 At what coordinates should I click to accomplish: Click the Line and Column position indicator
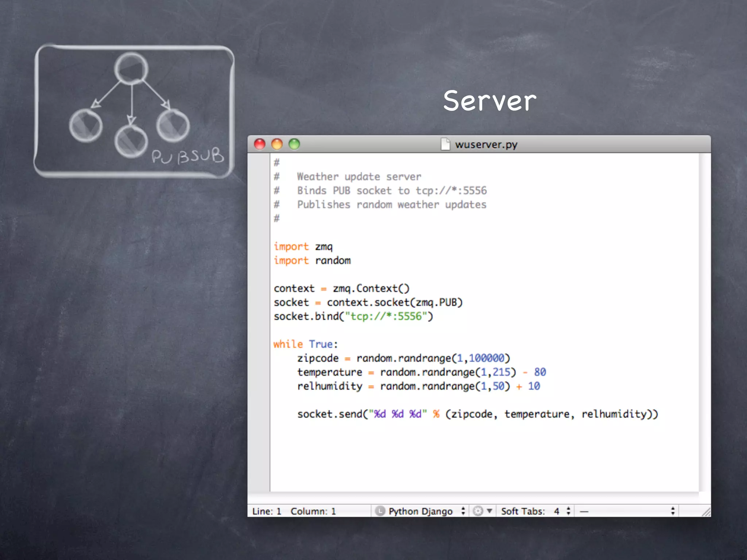pos(294,511)
